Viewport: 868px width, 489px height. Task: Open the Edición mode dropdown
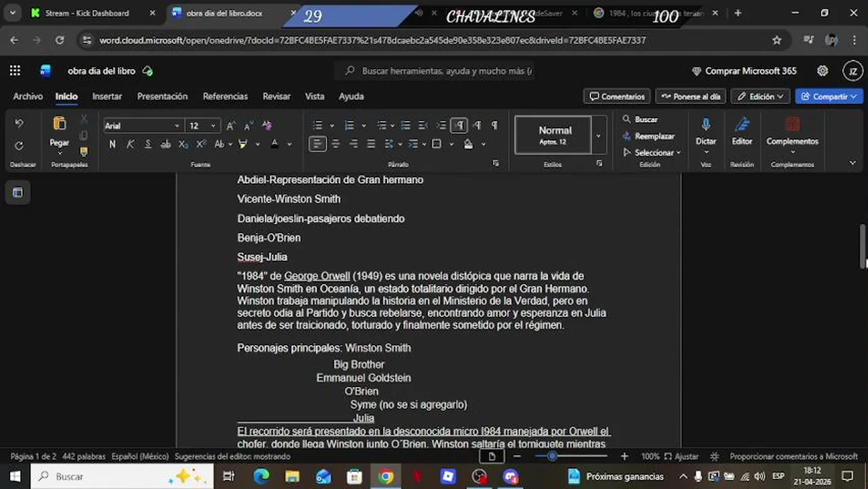[x=760, y=96]
